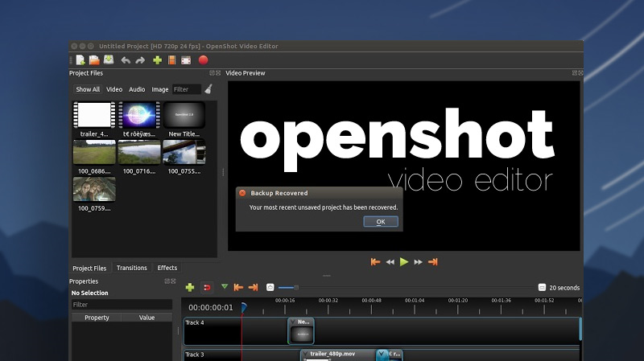Click the New Project icon in toolbar

pyautogui.click(x=80, y=59)
